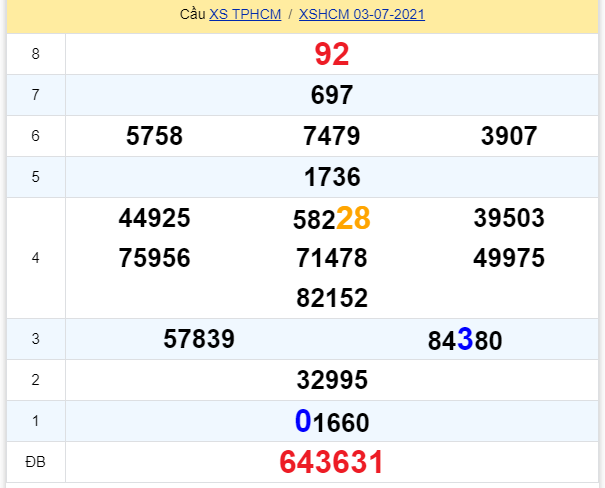The height and width of the screenshot is (488, 605).
Task: Open the XS TPHCM link
Action: (247, 16)
